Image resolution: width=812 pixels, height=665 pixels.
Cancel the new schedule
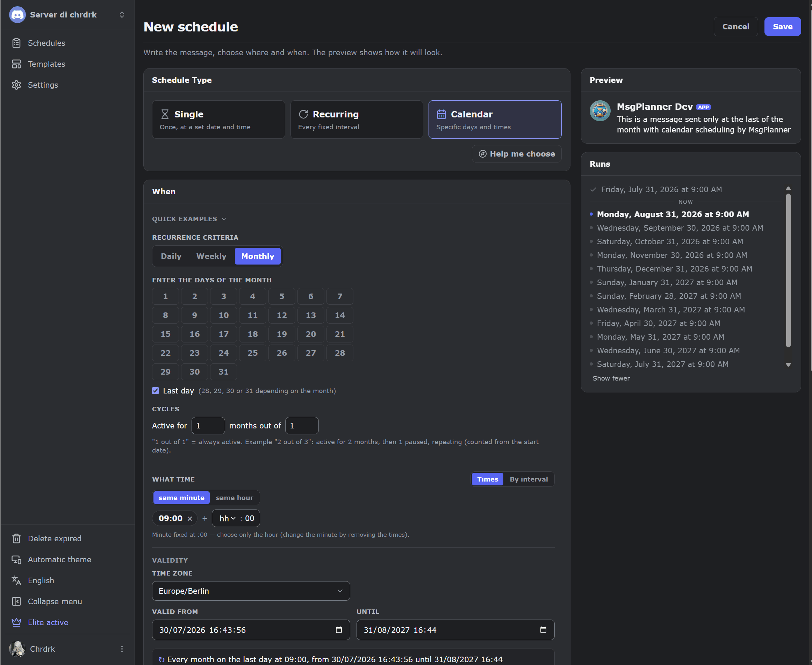coord(735,27)
